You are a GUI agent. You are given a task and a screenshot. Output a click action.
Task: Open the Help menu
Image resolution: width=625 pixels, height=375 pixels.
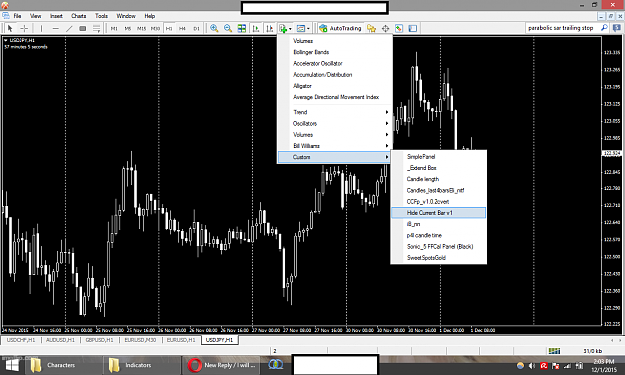[x=149, y=16]
